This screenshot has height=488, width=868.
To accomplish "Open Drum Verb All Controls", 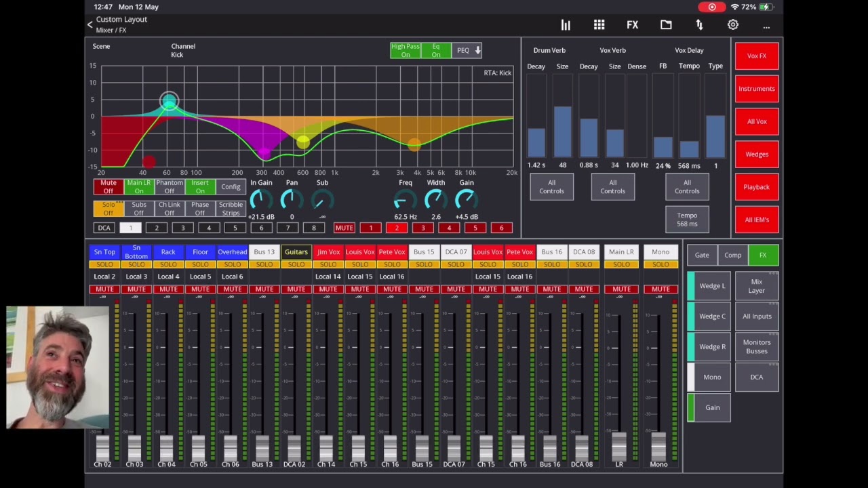I will click(x=551, y=187).
